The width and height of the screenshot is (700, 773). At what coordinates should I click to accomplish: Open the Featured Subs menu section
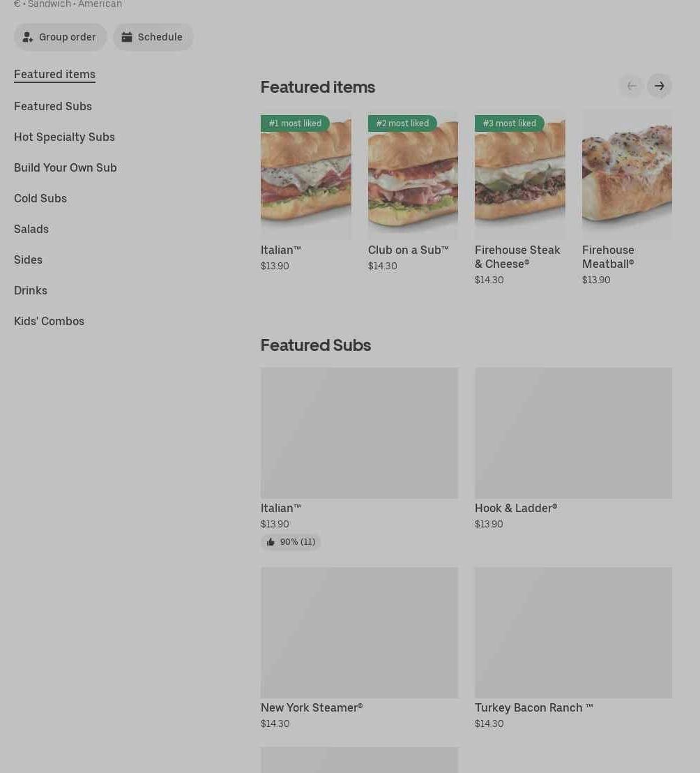click(53, 107)
